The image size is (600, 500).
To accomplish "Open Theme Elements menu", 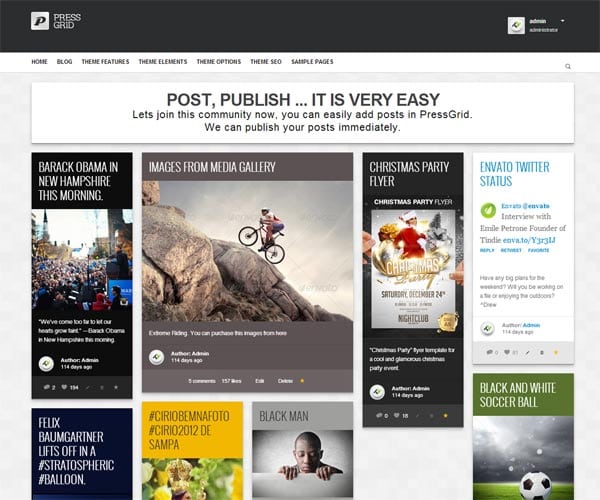I will 163,62.
